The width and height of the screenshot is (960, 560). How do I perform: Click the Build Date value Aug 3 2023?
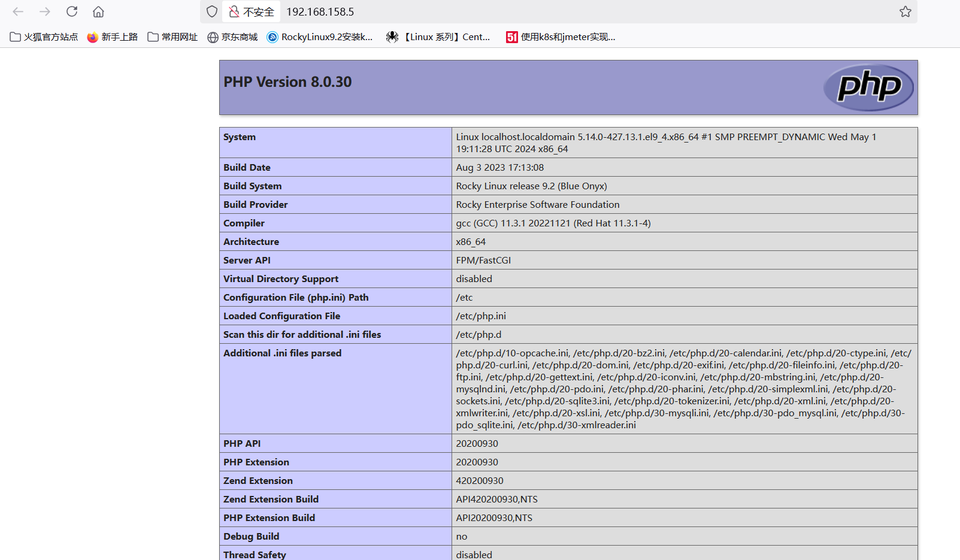[500, 168]
